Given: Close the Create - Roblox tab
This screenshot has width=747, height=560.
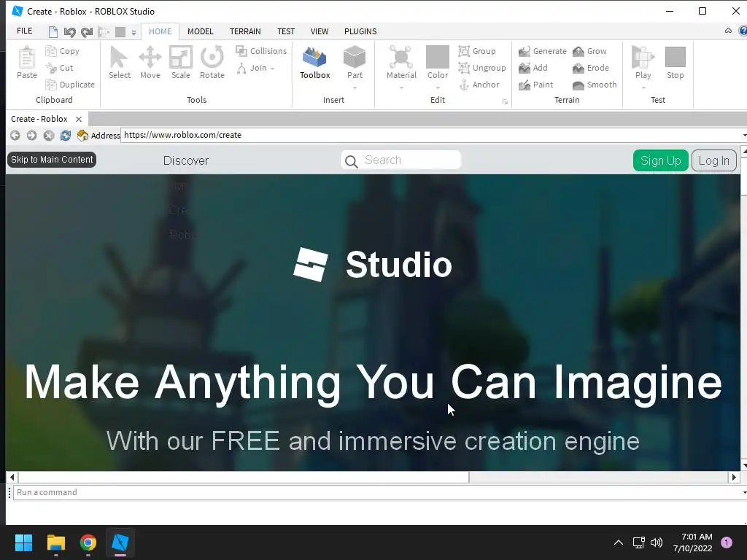Looking at the screenshot, I should click(79, 119).
